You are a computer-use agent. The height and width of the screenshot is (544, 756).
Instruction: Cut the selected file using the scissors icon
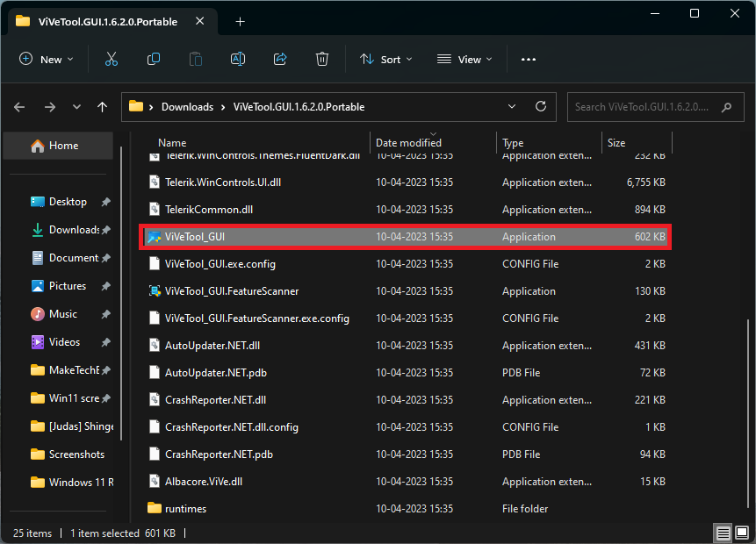(x=112, y=59)
